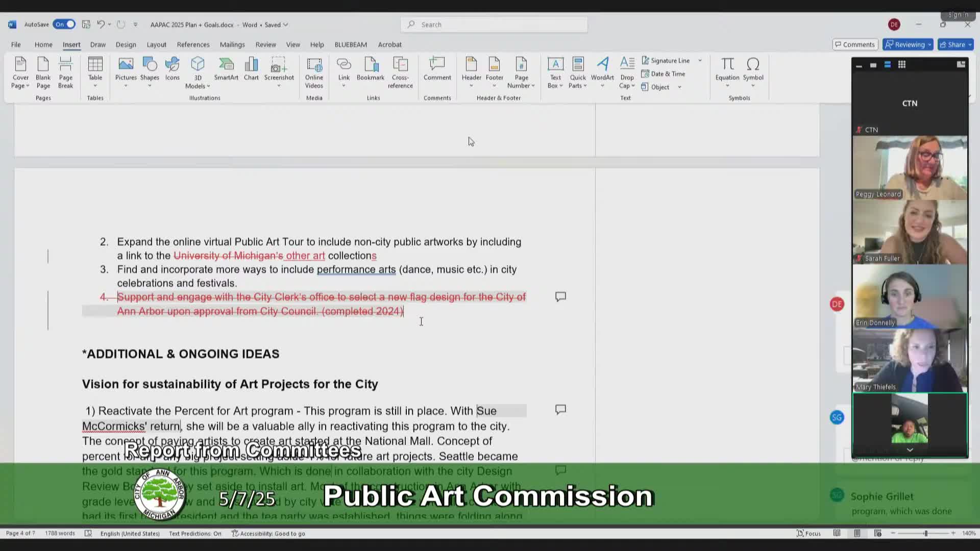Switch to Focus mode
Screen dimensions: 980x551
808,534
